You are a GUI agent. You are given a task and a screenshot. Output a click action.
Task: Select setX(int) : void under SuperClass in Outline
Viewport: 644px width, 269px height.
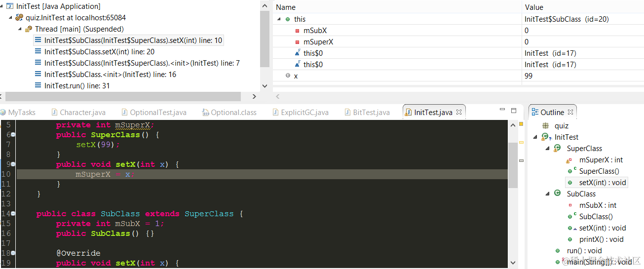(x=603, y=183)
